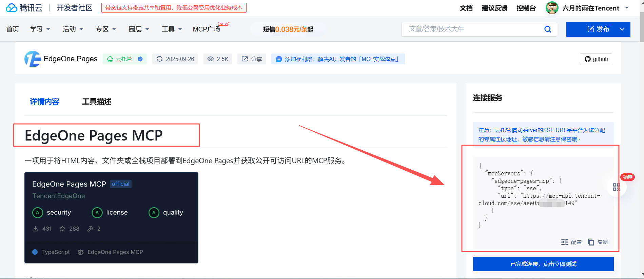The width and height of the screenshot is (644, 279).
Task: Click the security grade A icon
Action: pyautogui.click(x=38, y=213)
